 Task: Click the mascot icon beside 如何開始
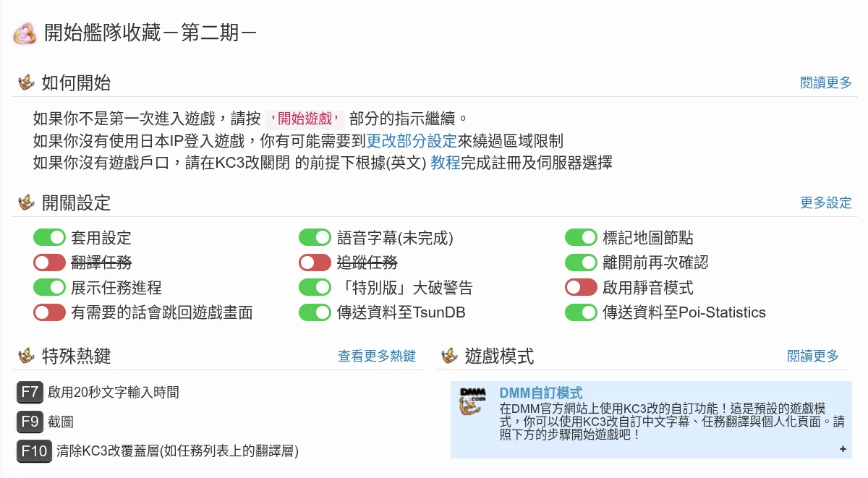pos(27,82)
